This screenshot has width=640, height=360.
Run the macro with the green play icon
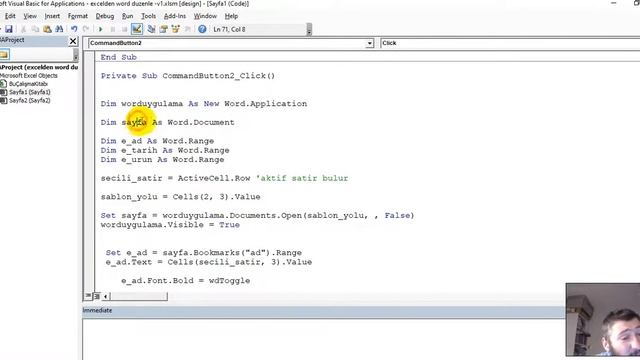click(x=100, y=29)
